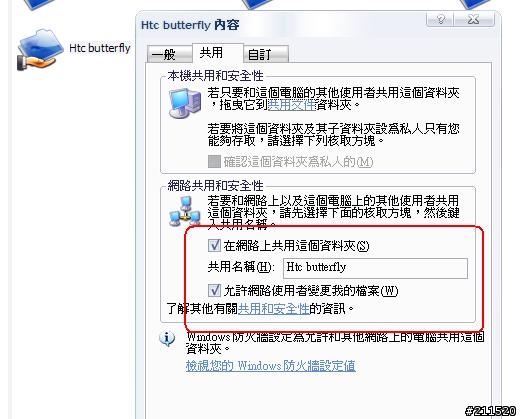Click the Htc butterfly 內容 title bar
The image size is (521, 419).
point(282,25)
